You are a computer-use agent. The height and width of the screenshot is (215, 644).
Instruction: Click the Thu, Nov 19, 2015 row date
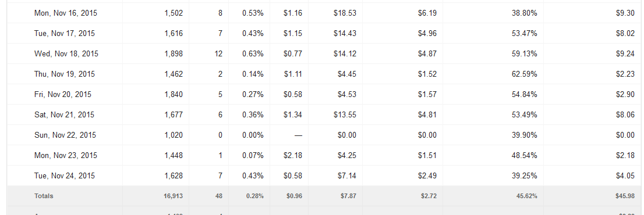coord(65,74)
